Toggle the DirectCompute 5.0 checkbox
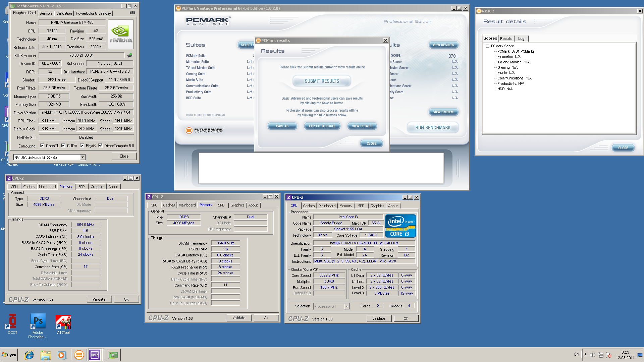Viewport: 644px width, 362px height. (100, 146)
